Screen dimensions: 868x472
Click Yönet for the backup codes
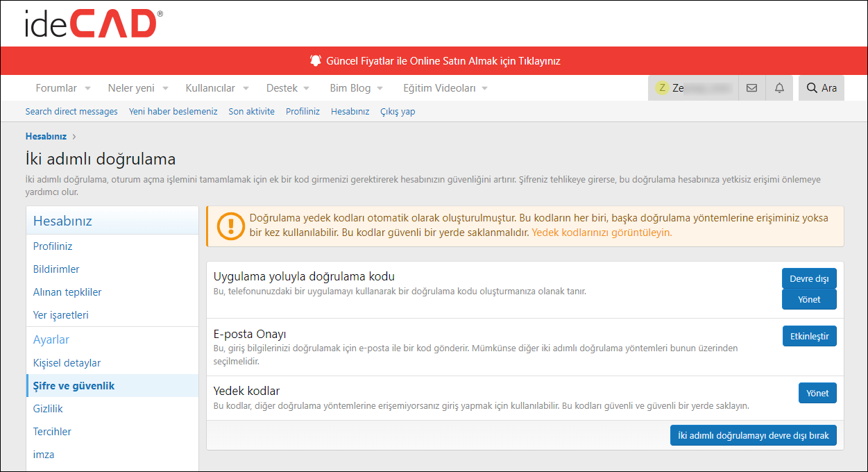(817, 393)
